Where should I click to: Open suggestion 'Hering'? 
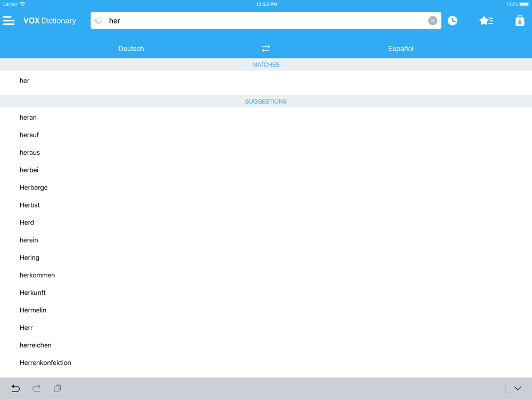(x=265, y=258)
